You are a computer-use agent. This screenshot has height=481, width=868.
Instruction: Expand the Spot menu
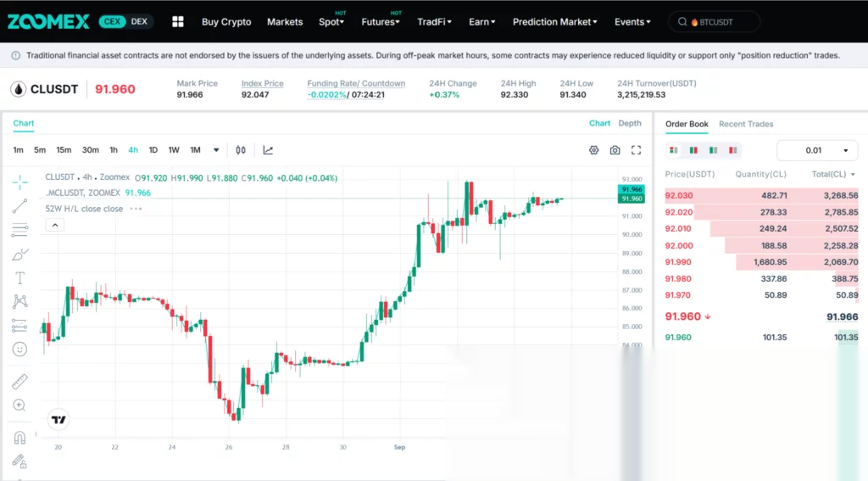331,21
